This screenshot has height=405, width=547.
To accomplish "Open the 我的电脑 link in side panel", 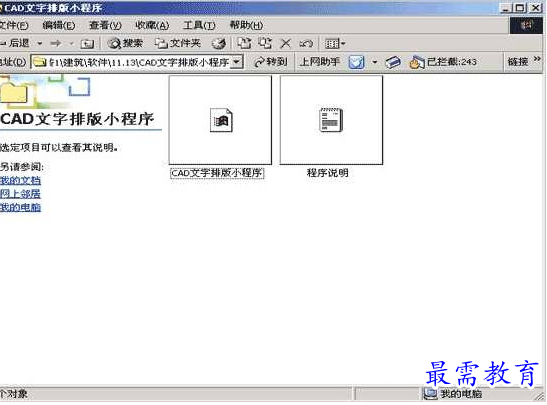I will tap(20, 208).
